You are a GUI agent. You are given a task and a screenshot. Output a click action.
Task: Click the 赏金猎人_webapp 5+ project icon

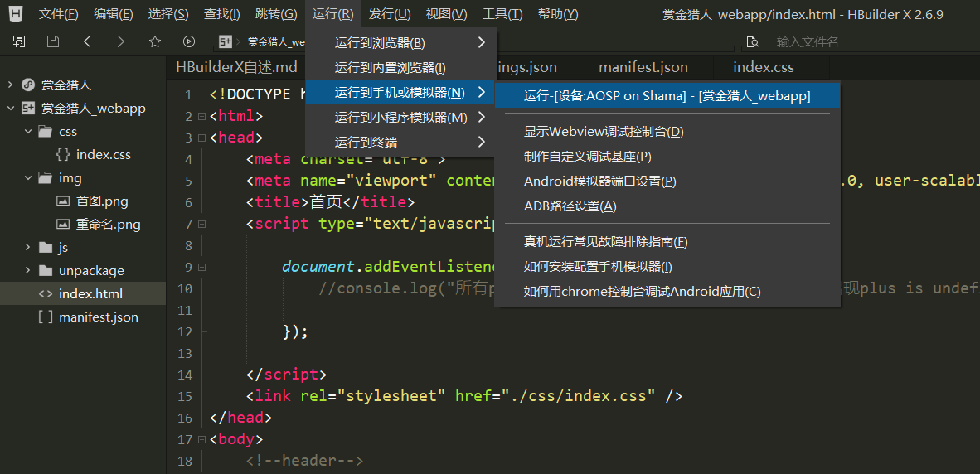click(28, 109)
